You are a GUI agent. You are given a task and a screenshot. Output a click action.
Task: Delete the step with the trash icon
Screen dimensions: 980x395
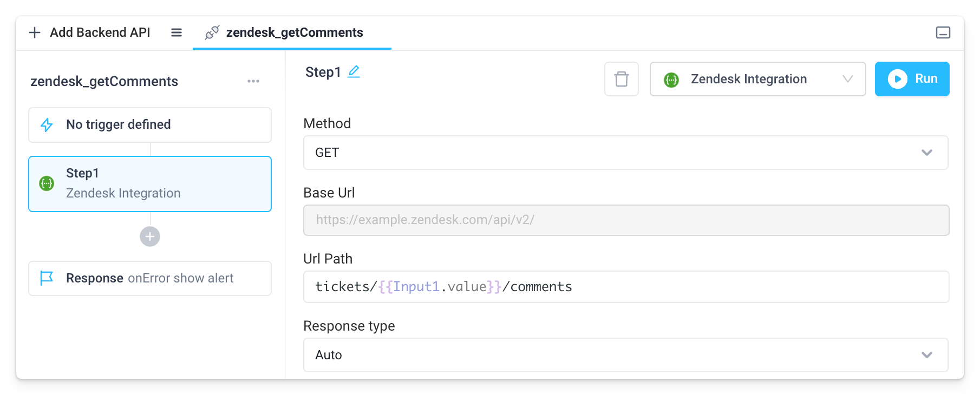pos(620,79)
